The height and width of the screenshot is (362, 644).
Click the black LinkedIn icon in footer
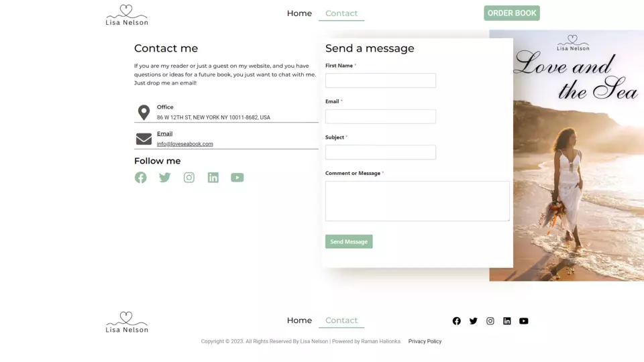[507, 321]
